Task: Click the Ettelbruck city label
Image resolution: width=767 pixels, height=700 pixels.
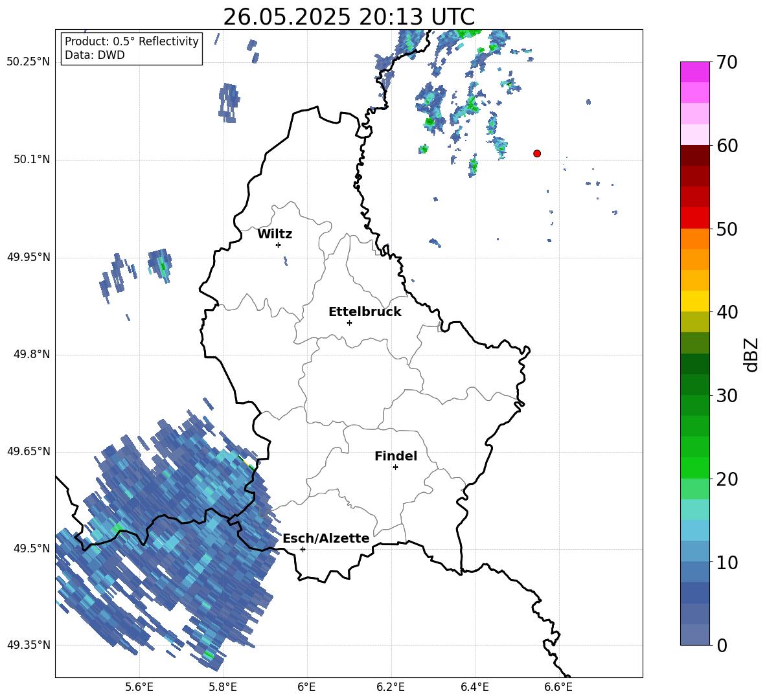Action: pos(365,312)
